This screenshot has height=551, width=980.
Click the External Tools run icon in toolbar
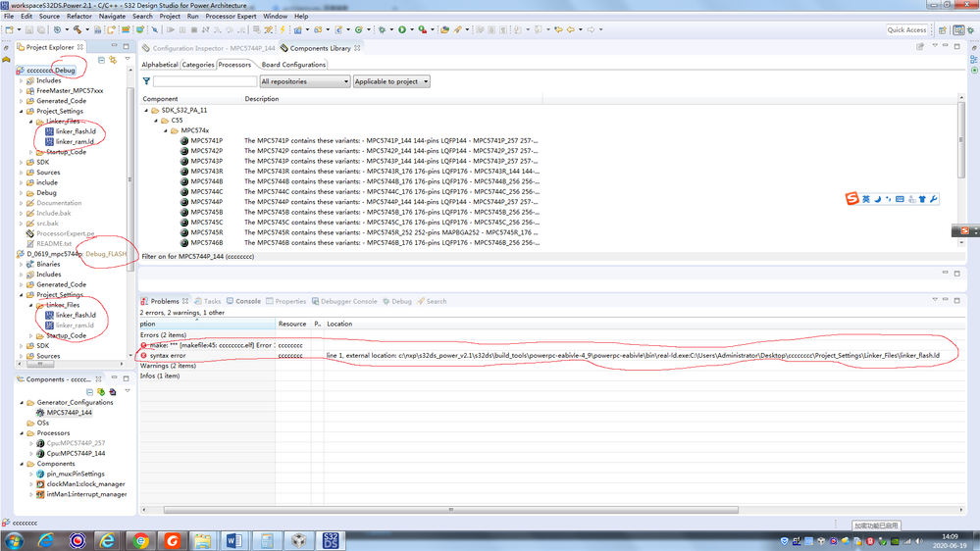[423, 29]
